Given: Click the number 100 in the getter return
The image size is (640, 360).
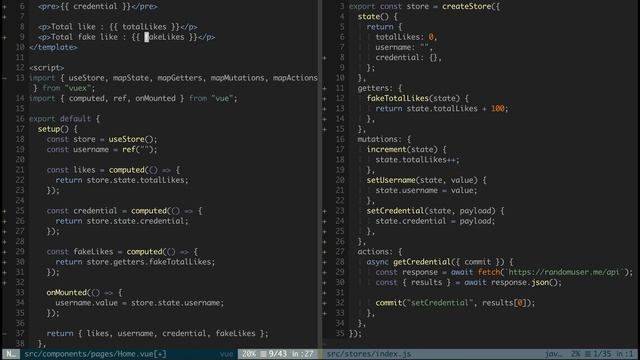Looking at the screenshot, I should [498, 109].
